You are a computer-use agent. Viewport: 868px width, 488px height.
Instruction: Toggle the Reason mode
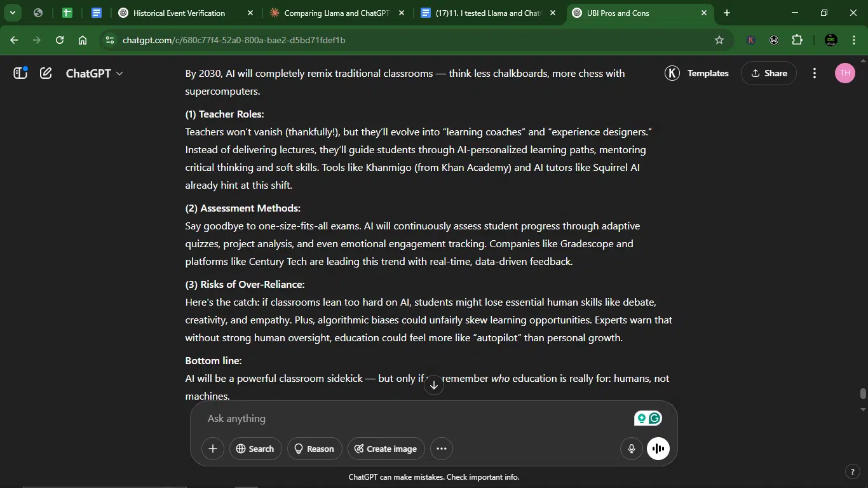pos(315,449)
